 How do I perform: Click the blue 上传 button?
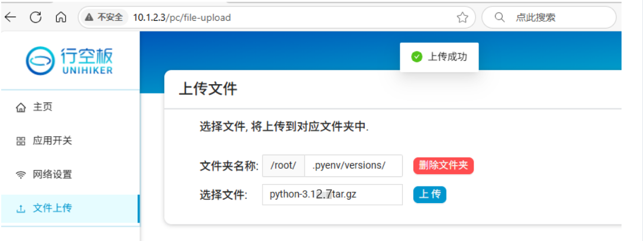(x=429, y=195)
